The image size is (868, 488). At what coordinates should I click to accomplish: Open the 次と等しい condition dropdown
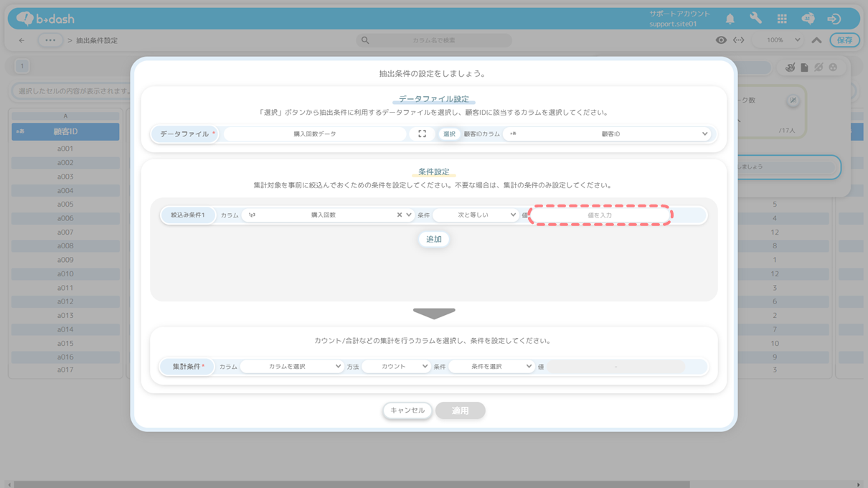tap(476, 215)
